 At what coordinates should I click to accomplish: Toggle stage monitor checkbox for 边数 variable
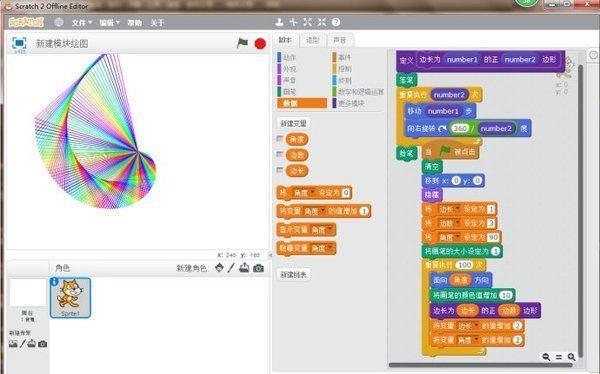[280, 154]
